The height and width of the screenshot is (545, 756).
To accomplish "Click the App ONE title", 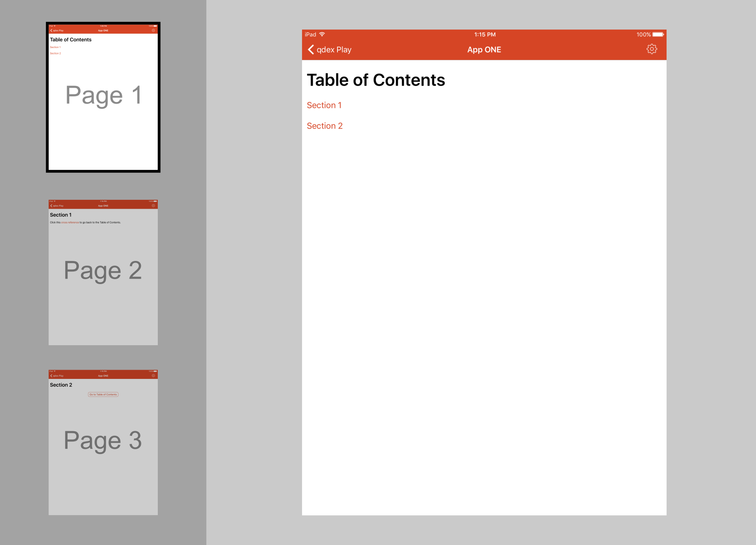I will 484,50.
